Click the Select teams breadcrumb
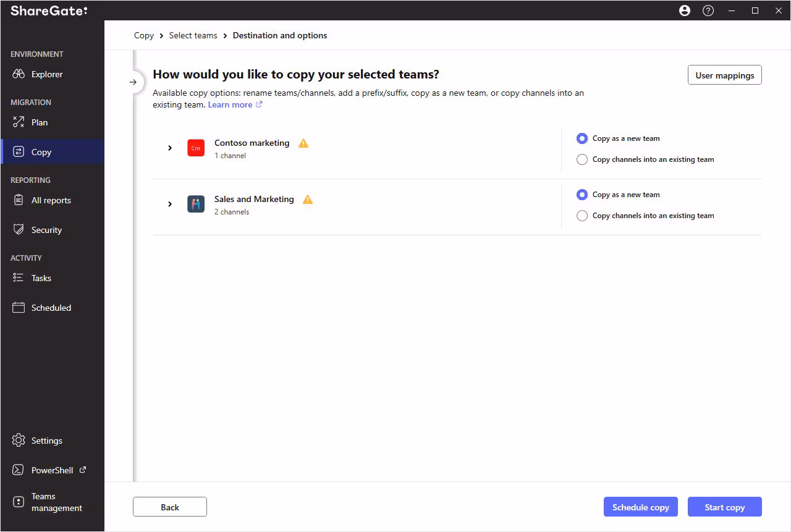The height and width of the screenshot is (532, 791). tap(193, 35)
